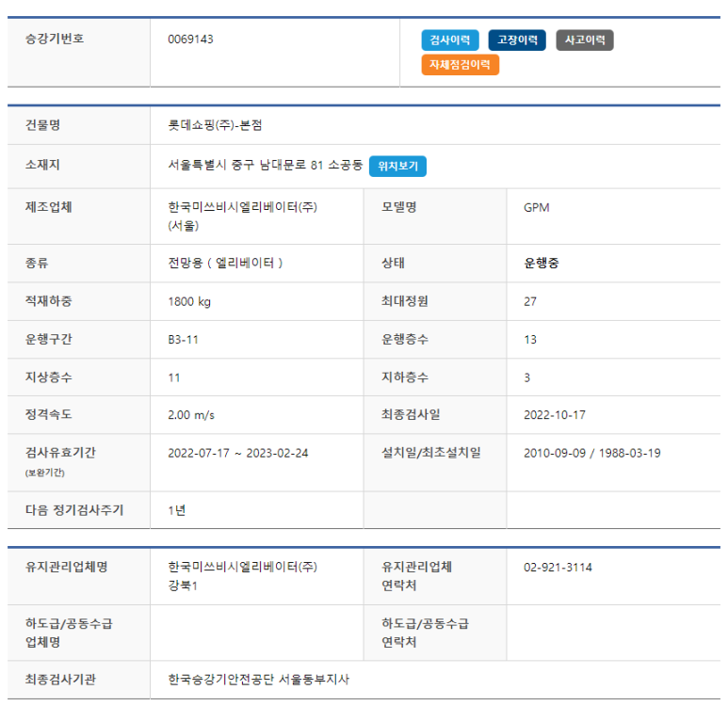Select validity period 2022-07-17 ~ 2023-02-24
The height and width of the screenshot is (706, 728).
(x=237, y=453)
